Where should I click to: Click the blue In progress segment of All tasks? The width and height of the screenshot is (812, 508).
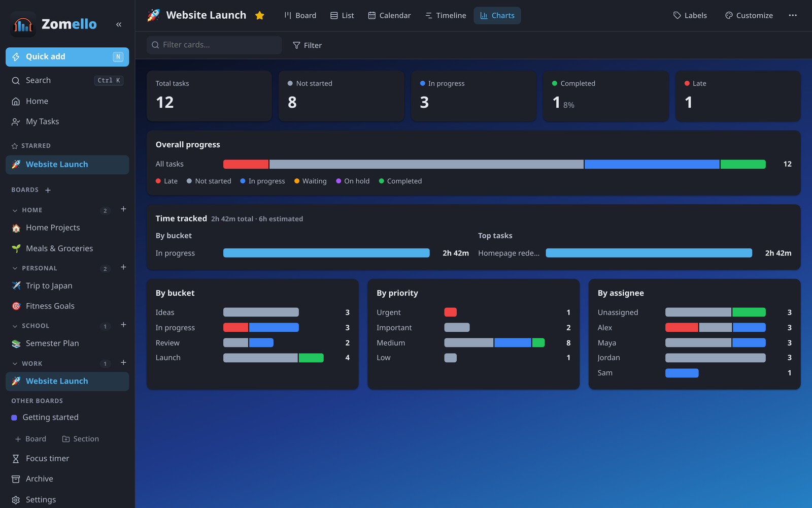click(652, 164)
